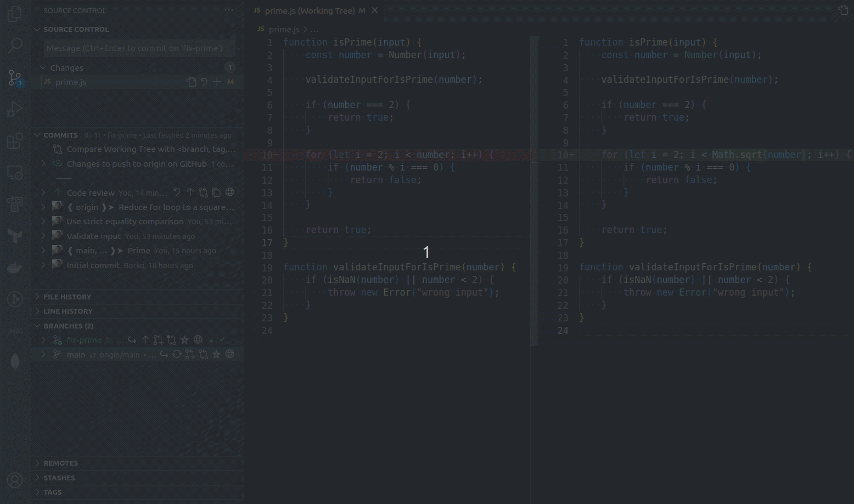
Task: Click the diff overview ruler between editors
Action: (x=535, y=191)
